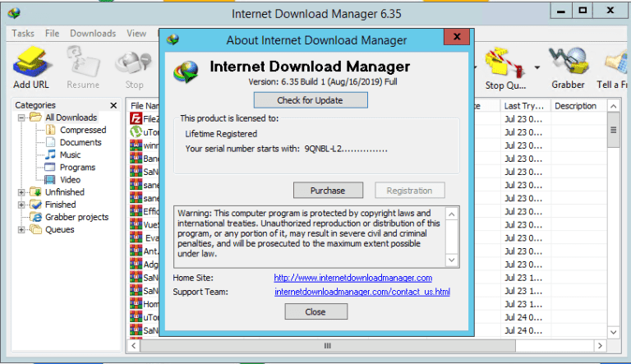Click warning text box scroll up arrow
Screen dimensions: 631x364
(x=452, y=214)
